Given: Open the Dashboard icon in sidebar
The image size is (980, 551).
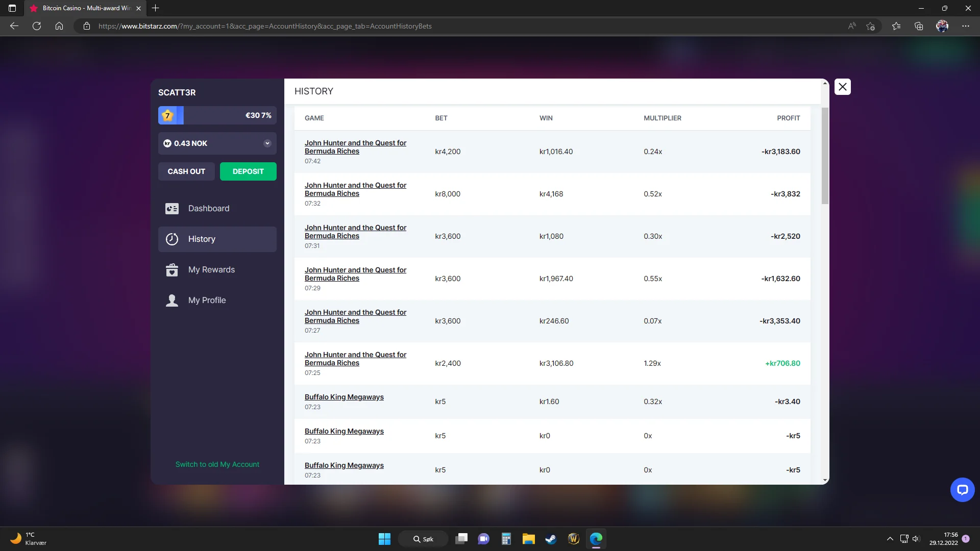Looking at the screenshot, I should tap(172, 209).
